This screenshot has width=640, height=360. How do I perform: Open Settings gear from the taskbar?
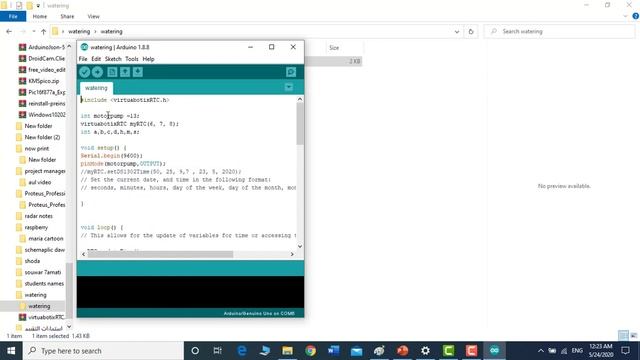(x=425, y=351)
